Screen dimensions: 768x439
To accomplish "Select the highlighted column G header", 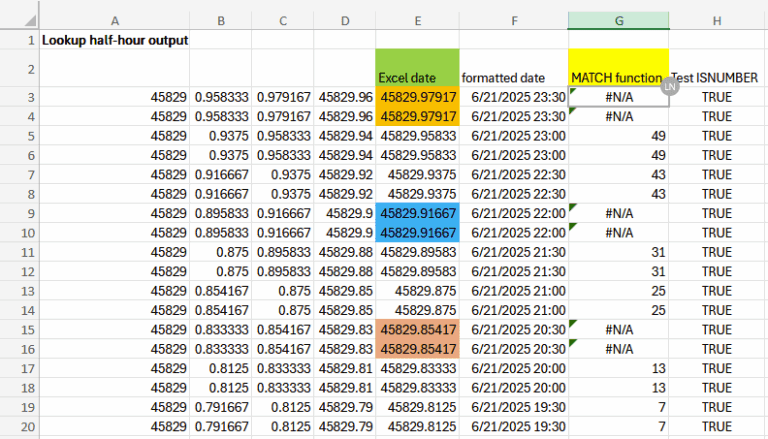I will [619, 21].
